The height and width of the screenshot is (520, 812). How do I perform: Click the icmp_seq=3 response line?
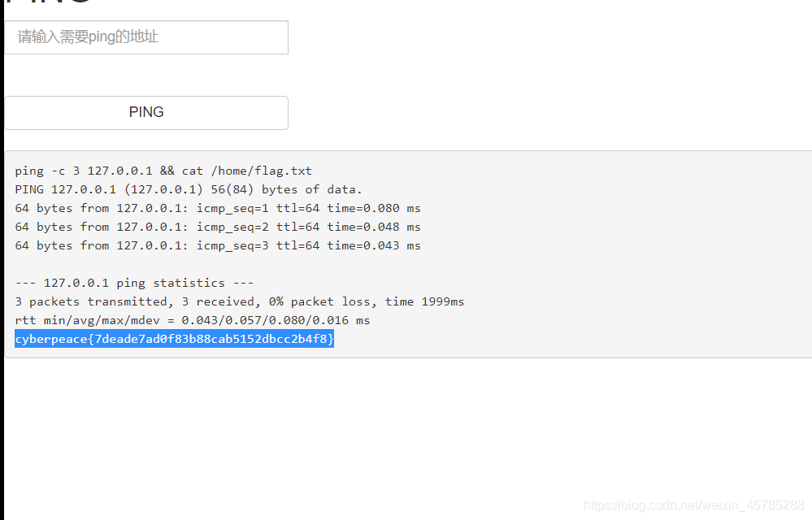point(217,245)
